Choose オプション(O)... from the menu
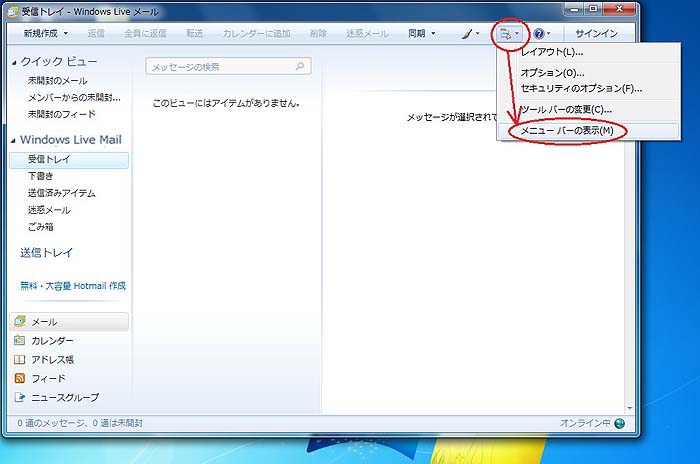The width and height of the screenshot is (700, 464). click(552, 73)
